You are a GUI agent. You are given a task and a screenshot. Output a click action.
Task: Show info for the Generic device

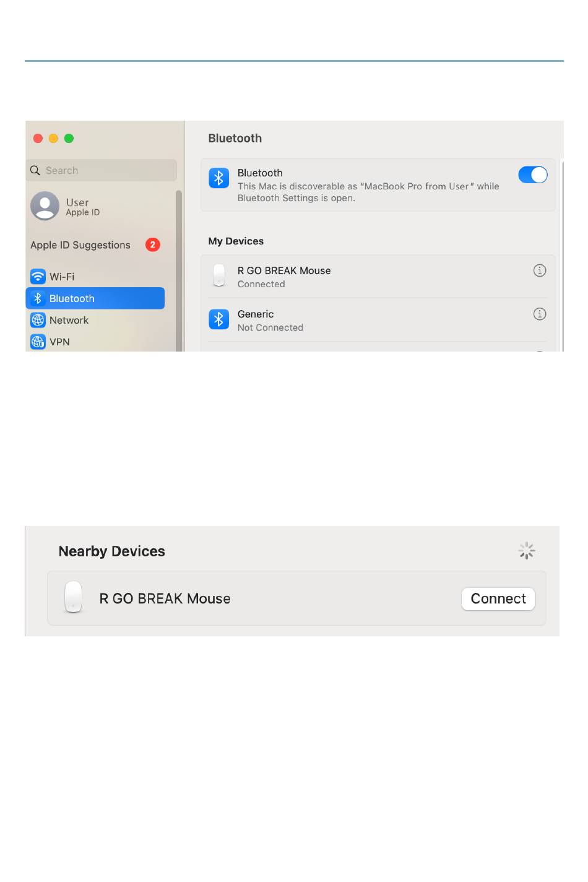(x=540, y=314)
